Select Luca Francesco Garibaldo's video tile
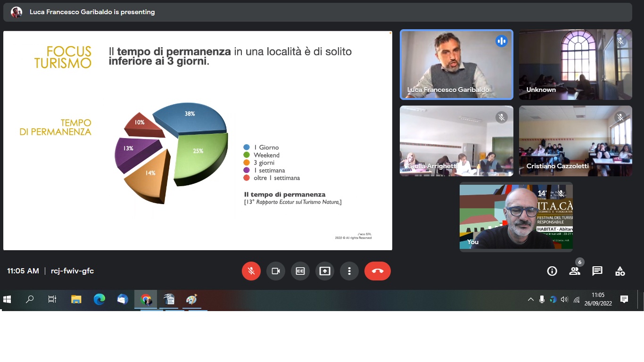The image size is (644, 362). point(456,65)
